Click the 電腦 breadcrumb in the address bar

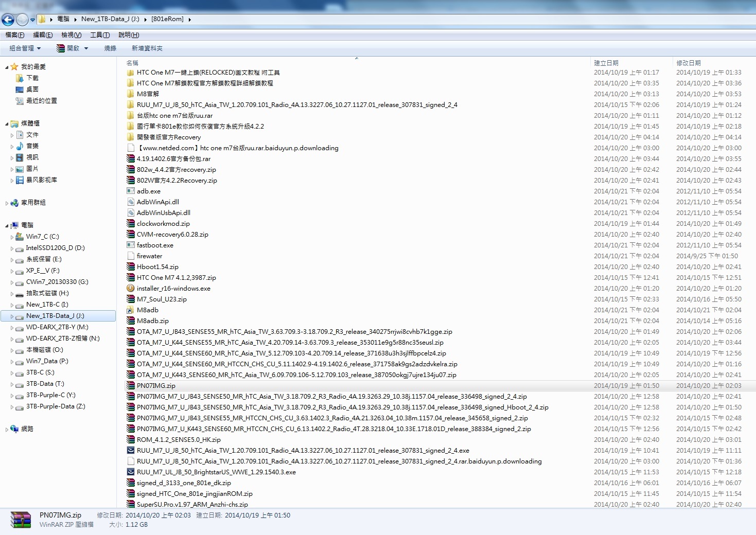[x=63, y=19]
